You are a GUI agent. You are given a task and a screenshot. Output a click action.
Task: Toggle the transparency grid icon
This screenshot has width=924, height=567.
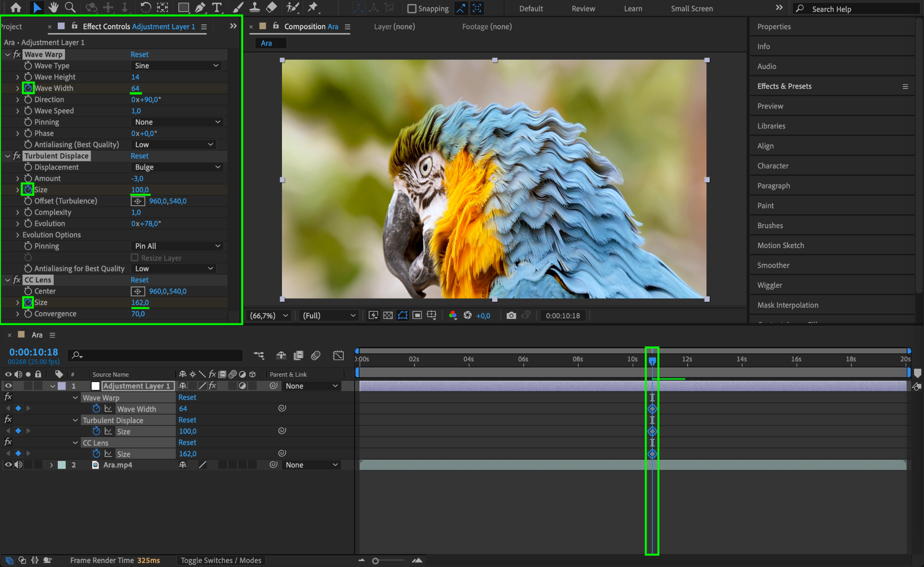click(388, 315)
